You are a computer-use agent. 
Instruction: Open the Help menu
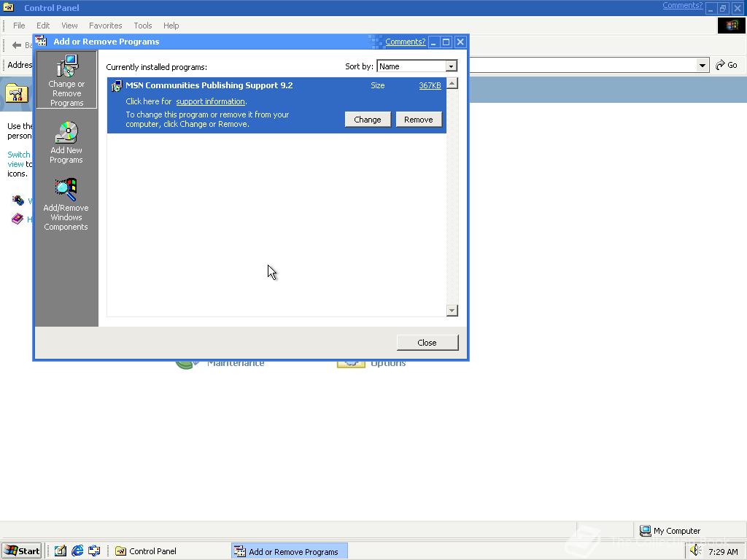[x=171, y=26]
